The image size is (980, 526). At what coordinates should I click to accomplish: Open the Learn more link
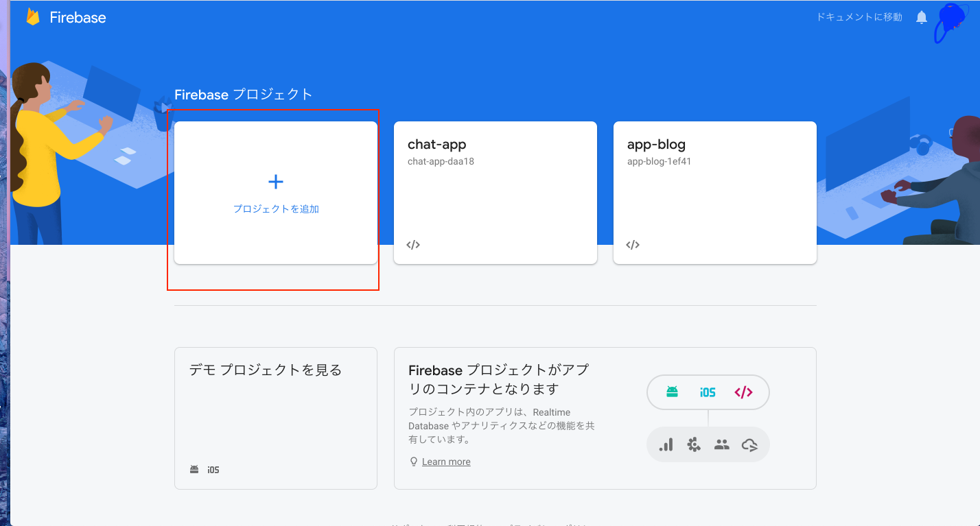pos(445,461)
